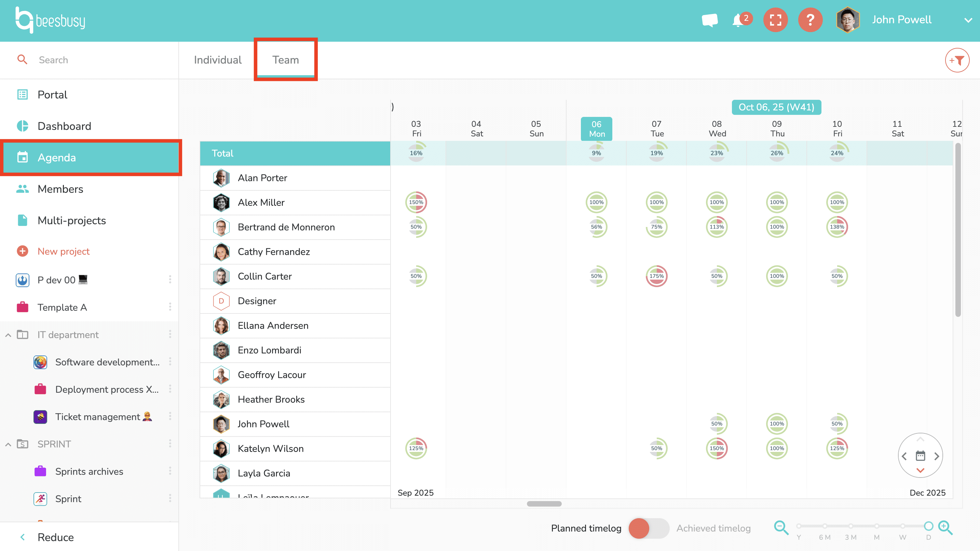Navigate timeline right with arrow
Image resolution: width=980 pixels, height=551 pixels.
pyautogui.click(x=937, y=456)
